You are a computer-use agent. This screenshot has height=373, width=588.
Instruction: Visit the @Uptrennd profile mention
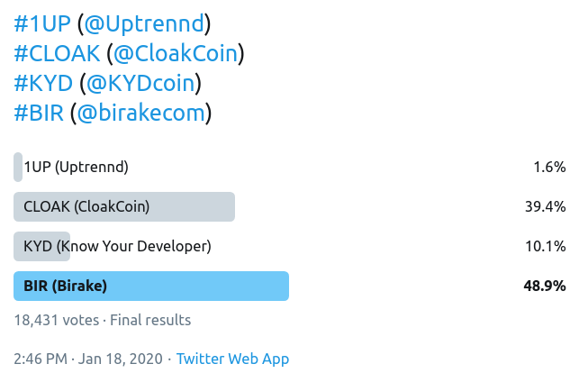point(144,24)
